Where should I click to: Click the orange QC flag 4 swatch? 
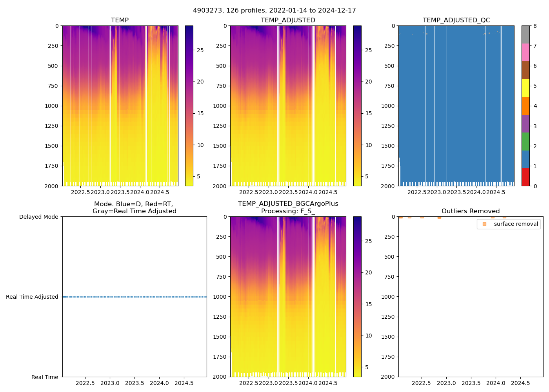coord(525,106)
